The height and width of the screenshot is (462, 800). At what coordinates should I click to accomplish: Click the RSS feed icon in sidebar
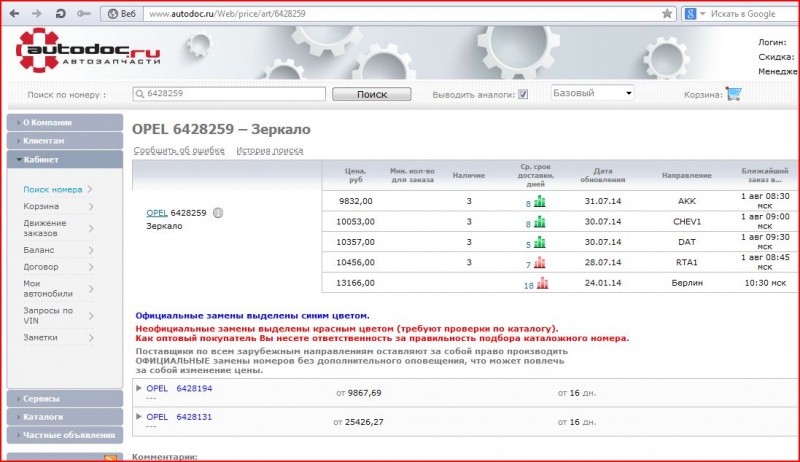(x=112, y=457)
